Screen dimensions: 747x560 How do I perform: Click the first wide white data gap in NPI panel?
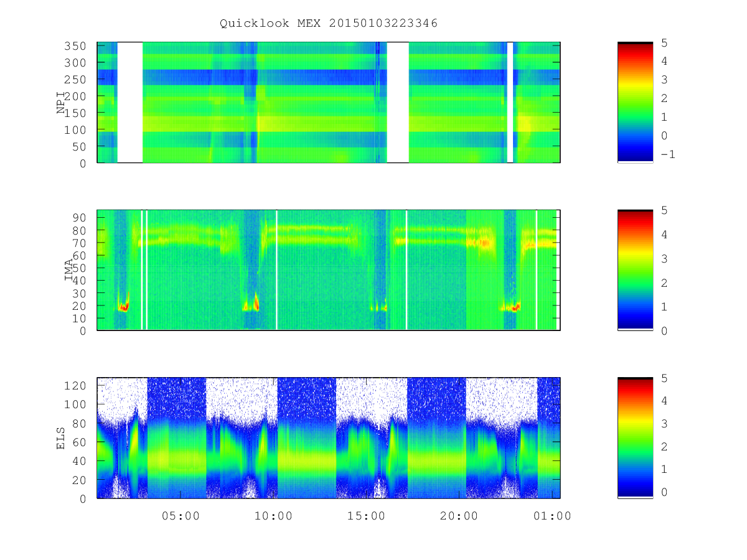point(130,102)
